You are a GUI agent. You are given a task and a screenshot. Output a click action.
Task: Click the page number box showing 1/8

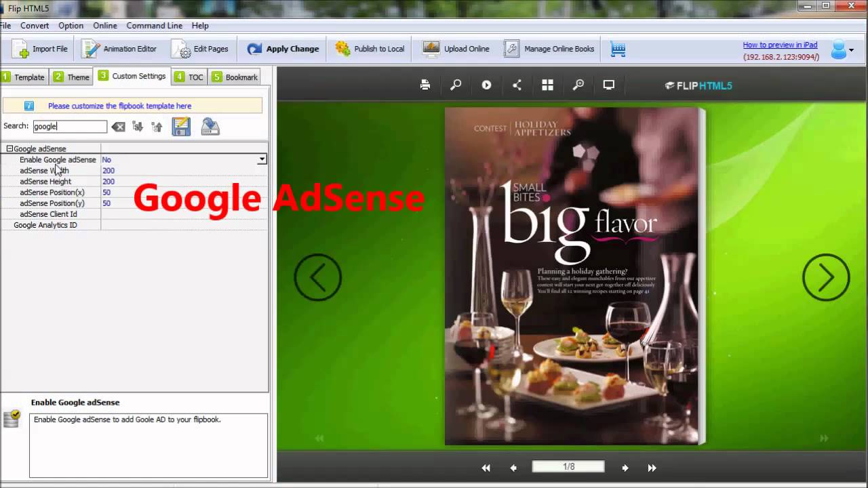tap(568, 467)
